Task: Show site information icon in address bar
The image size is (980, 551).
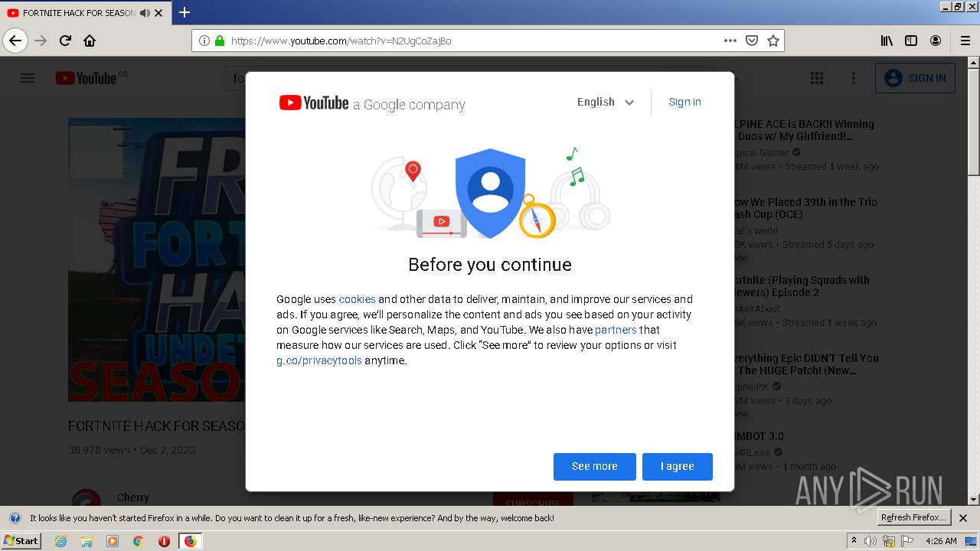Action: 204,41
